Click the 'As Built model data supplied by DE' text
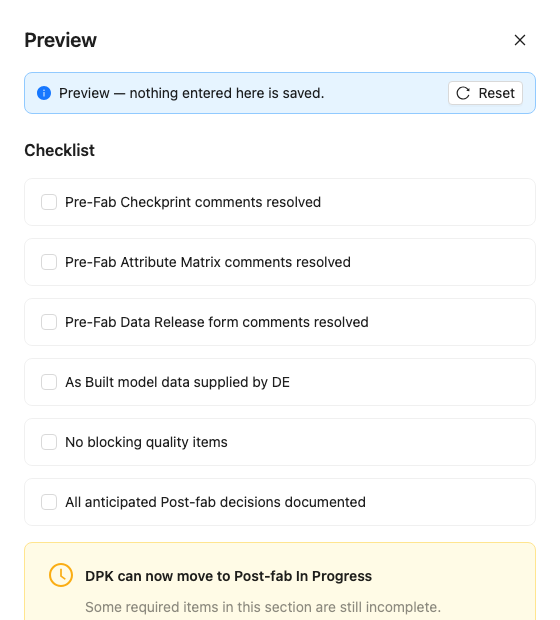Screen dimensions: 560x620 click(178, 382)
